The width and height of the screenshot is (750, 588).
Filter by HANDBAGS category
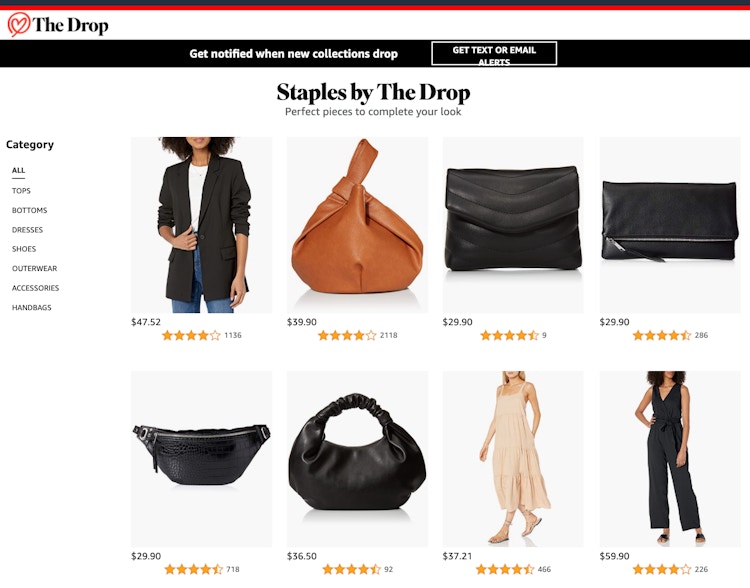32,308
